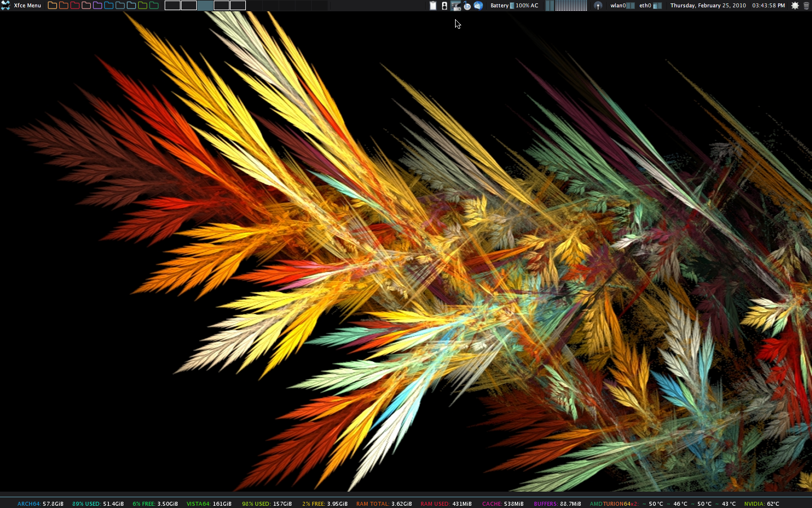
Task: Open the pink folder launcher
Action: pos(86,5)
